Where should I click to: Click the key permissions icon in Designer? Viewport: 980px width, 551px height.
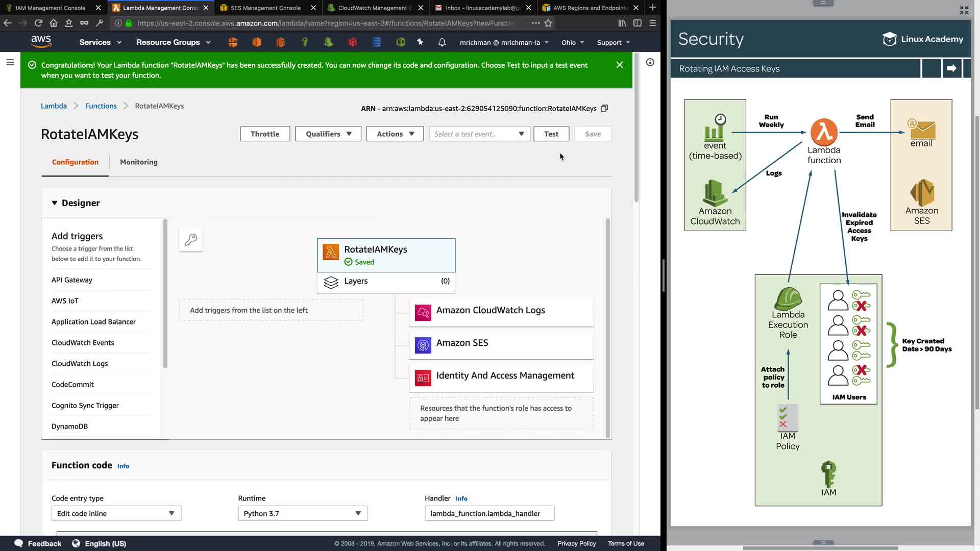[191, 240]
